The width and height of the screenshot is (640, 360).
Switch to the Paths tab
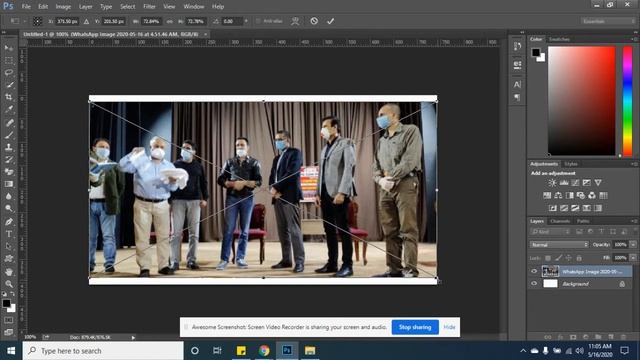pos(583,221)
